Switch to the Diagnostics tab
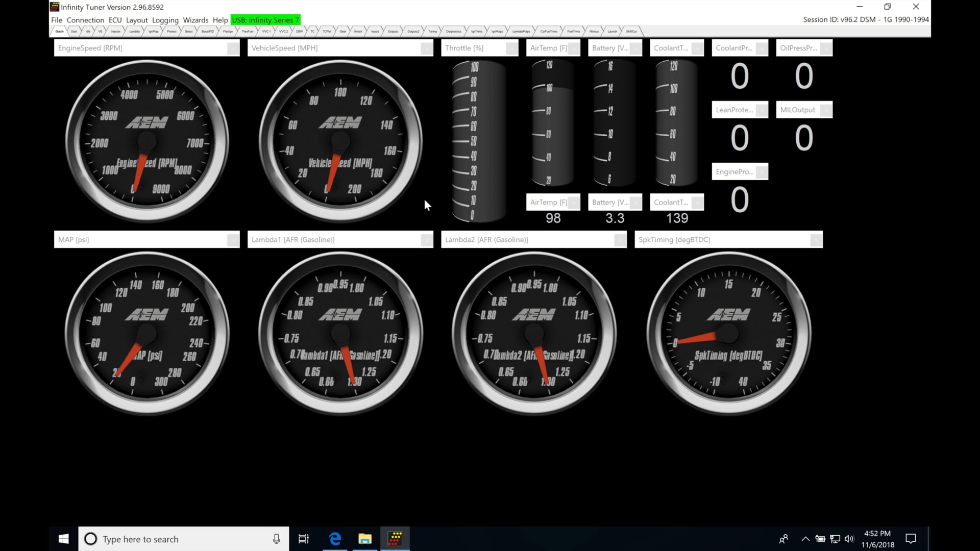The width and height of the screenshot is (980, 551). [453, 31]
